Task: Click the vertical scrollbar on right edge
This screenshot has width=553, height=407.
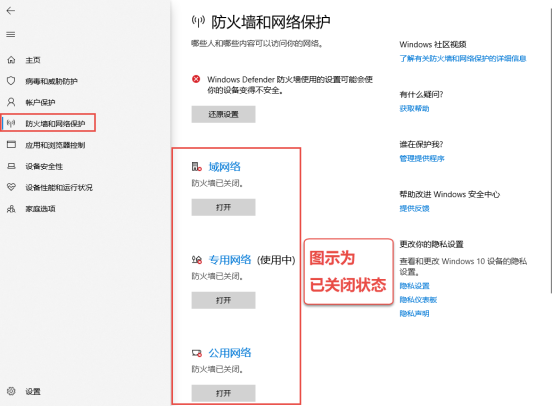Action: (551, 152)
